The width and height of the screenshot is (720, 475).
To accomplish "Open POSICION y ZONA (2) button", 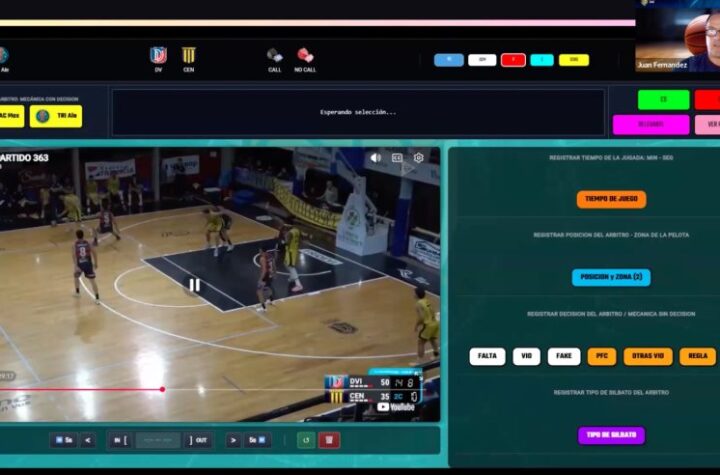I will [x=611, y=277].
